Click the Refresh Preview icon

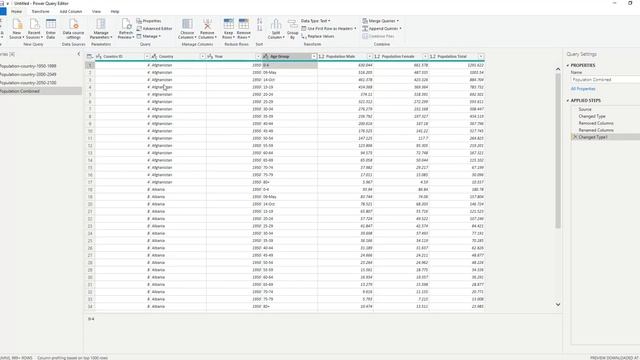[x=126, y=24]
